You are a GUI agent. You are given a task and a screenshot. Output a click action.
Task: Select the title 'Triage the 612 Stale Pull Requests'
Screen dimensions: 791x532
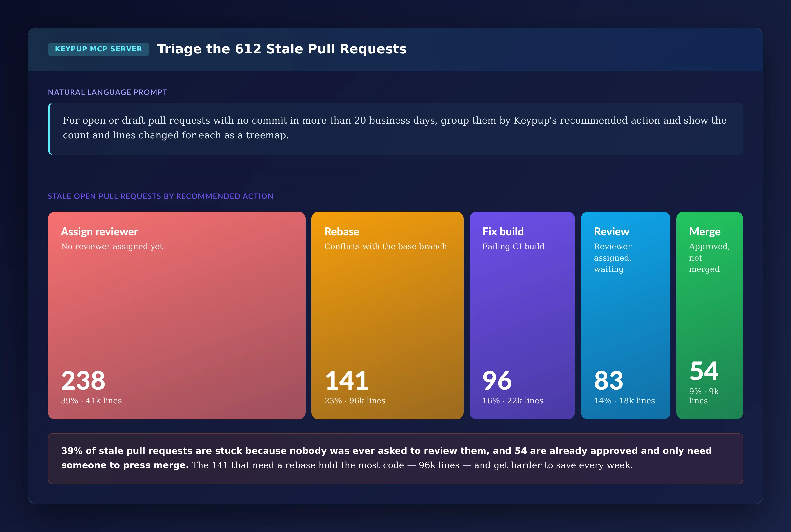(x=282, y=49)
